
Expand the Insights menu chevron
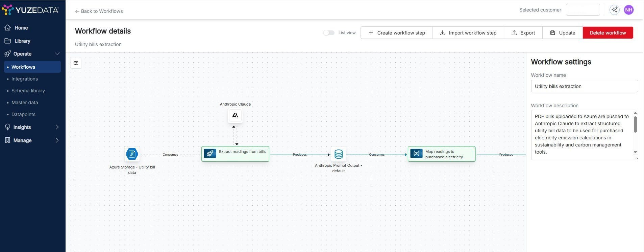click(57, 127)
